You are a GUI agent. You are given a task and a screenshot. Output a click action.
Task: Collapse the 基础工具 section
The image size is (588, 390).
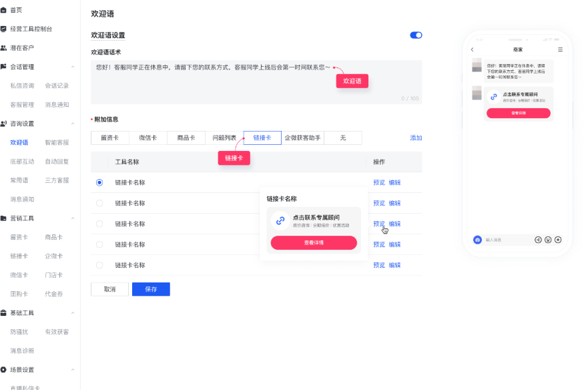pos(73,313)
